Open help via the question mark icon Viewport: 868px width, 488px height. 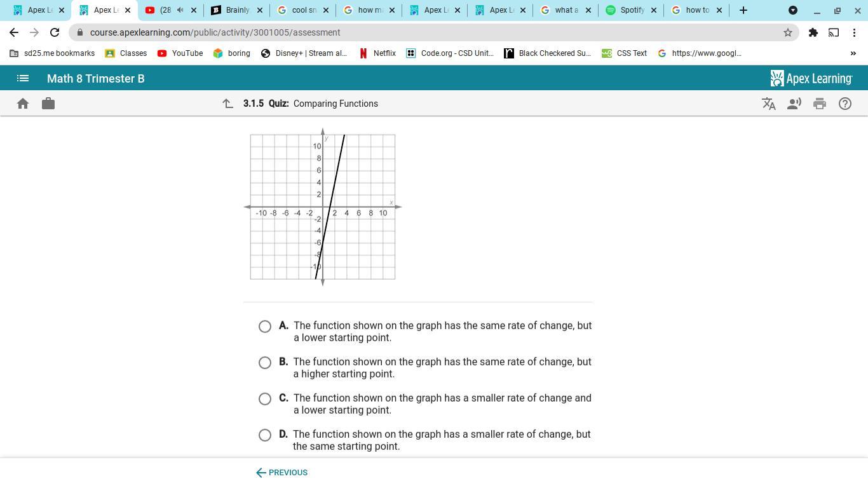(845, 103)
